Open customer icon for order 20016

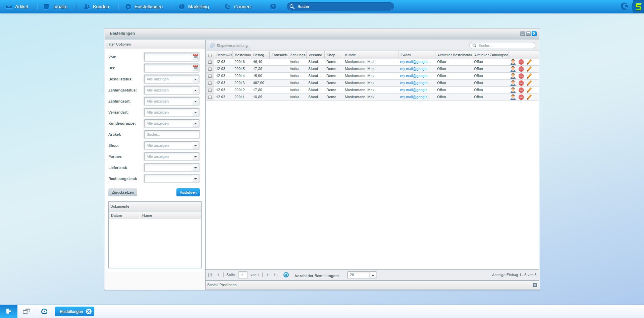click(x=513, y=62)
